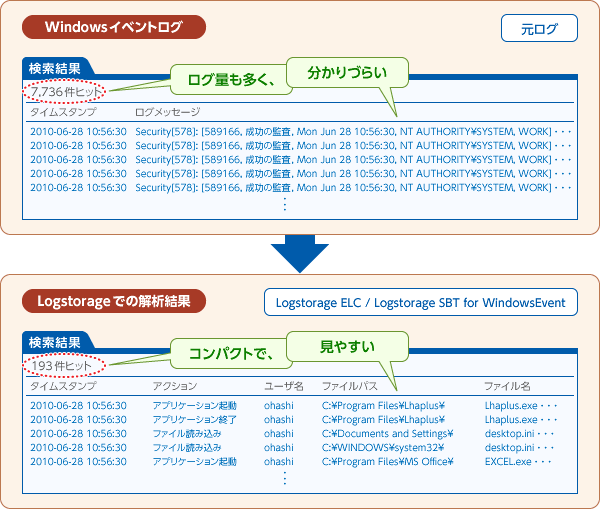Click the Logstorageでの解析結果 heading label
Image resolution: width=600 pixels, height=509 pixels.
click(x=114, y=301)
